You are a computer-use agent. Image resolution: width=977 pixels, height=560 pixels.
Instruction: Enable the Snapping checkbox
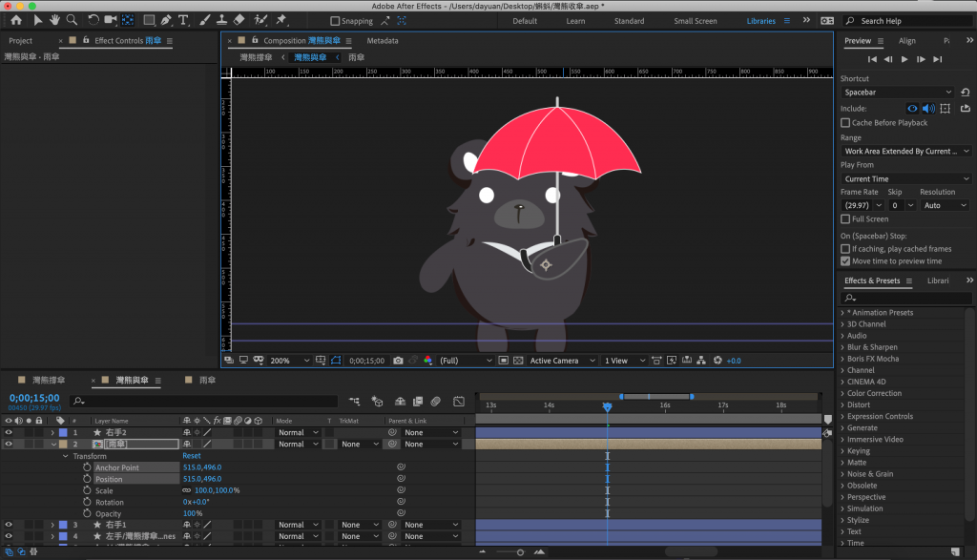(x=335, y=21)
